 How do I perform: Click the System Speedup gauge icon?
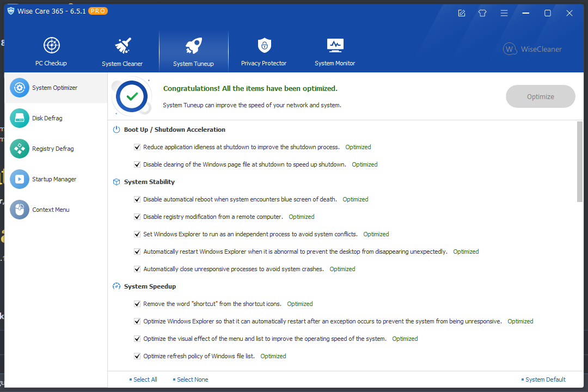(117, 286)
